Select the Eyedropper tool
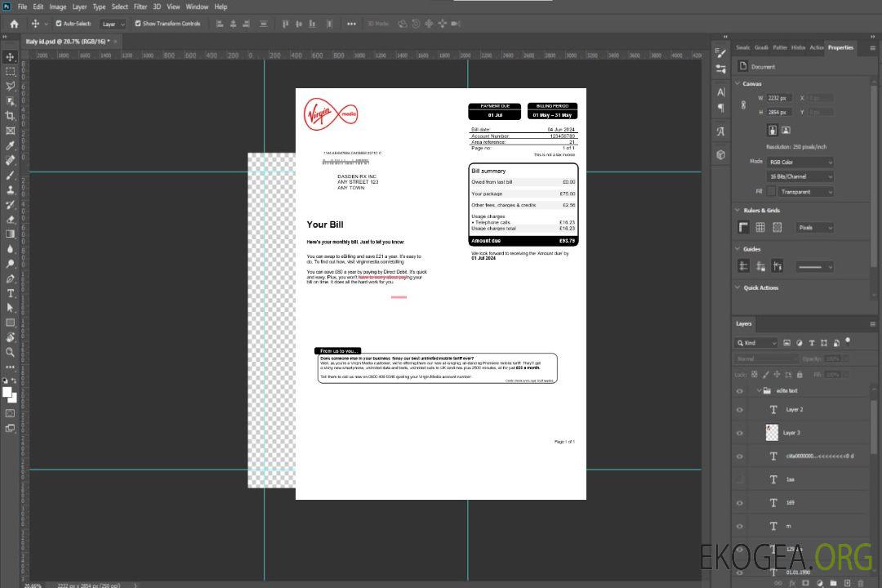Screen dimensions: 882x588 pos(10,145)
